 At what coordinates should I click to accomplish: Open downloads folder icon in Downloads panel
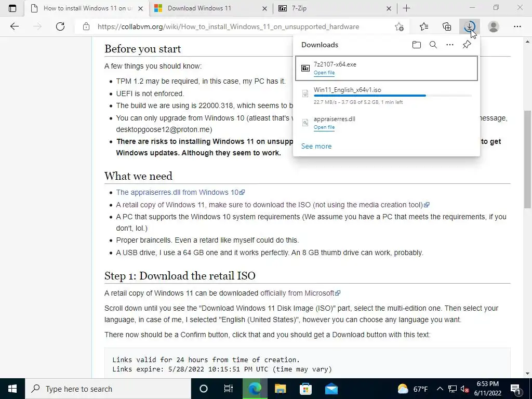[416, 45]
